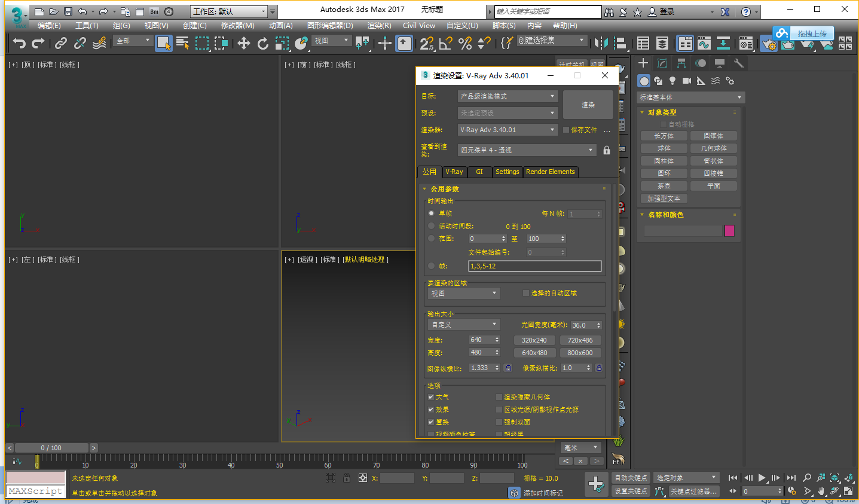Toggle the Displacement checkbox

tap(431, 422)
